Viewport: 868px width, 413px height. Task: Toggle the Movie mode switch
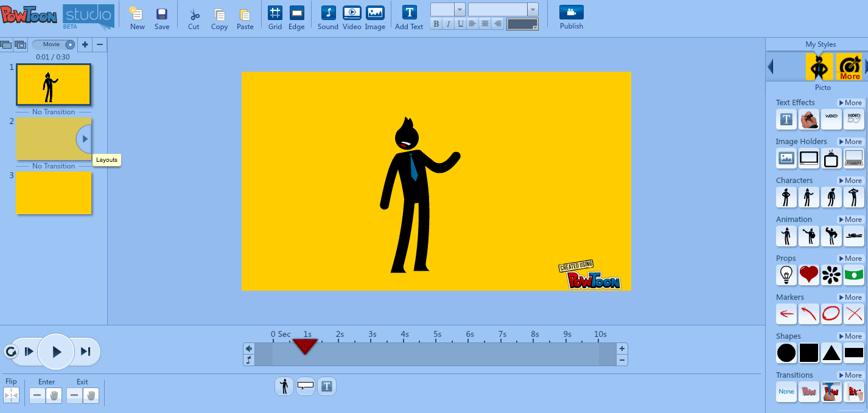coord(54,44)
